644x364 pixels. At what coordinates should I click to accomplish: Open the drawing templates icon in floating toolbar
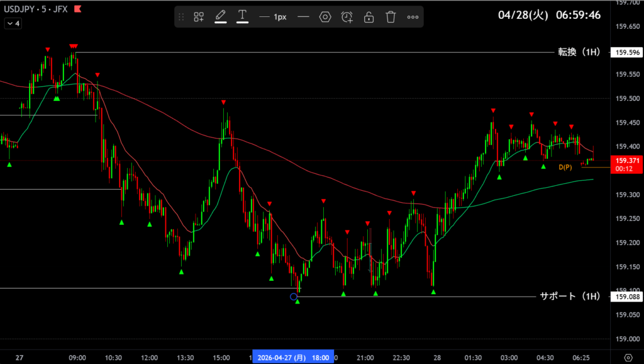199,17
